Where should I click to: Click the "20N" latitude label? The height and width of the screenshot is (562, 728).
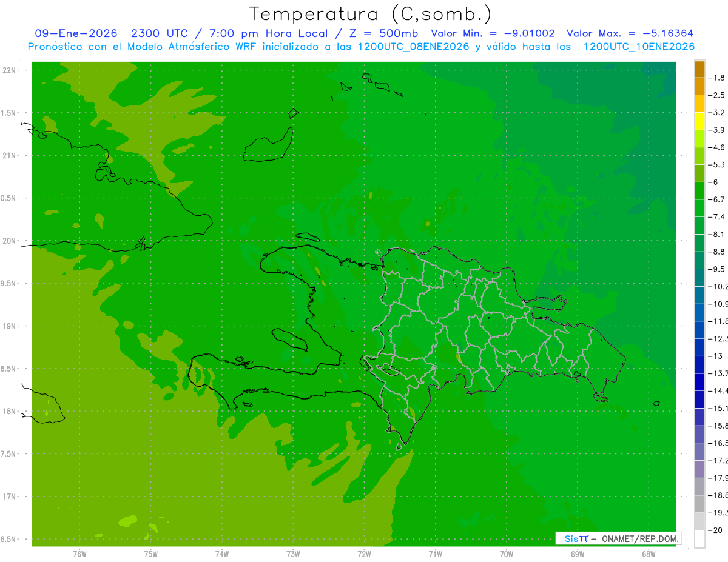coord(8,241)
